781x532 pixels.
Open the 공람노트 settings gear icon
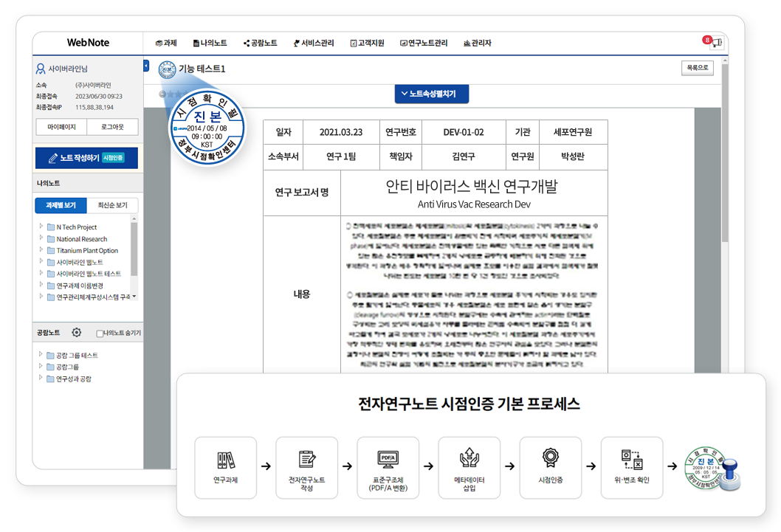point(77,333)
